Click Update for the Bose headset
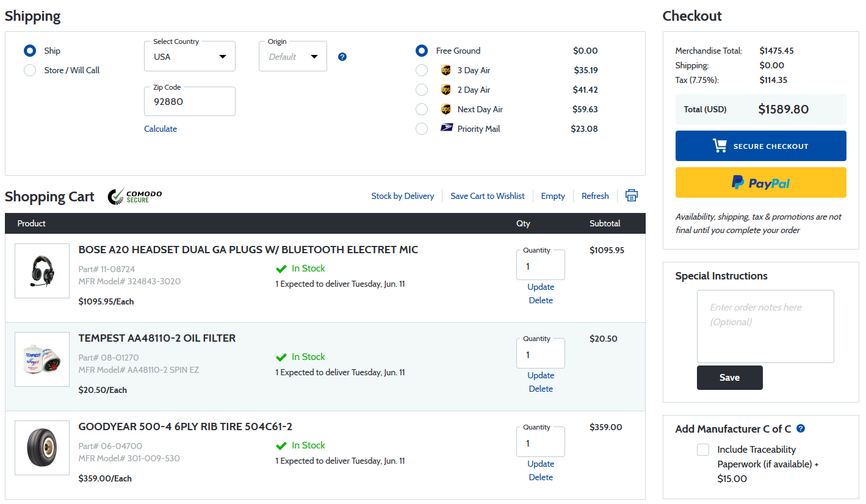The height and width of the screenshot is (504, 866). tap(541, 287)
